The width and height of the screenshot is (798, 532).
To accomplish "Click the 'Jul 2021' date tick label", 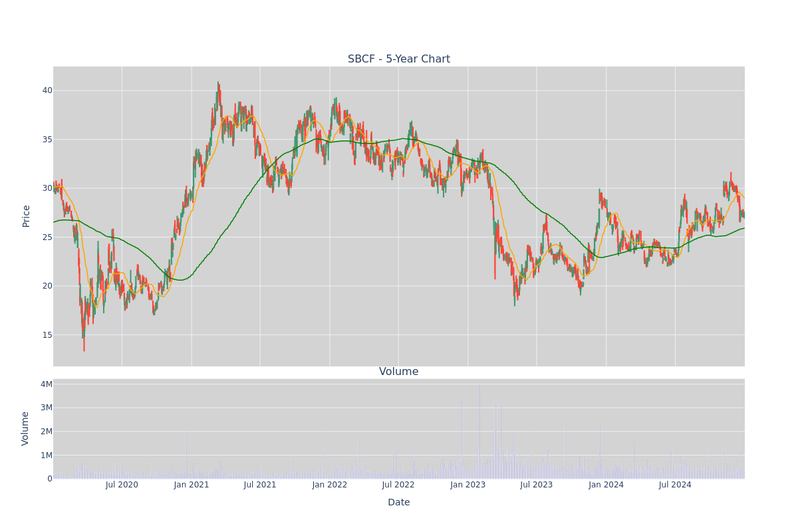I will pos(260,485).
